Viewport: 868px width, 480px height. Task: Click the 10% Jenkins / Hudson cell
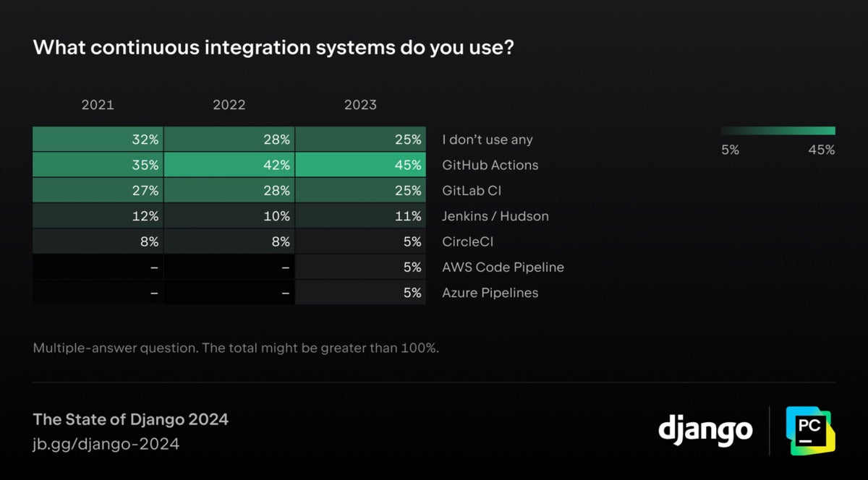coord(229,216)
